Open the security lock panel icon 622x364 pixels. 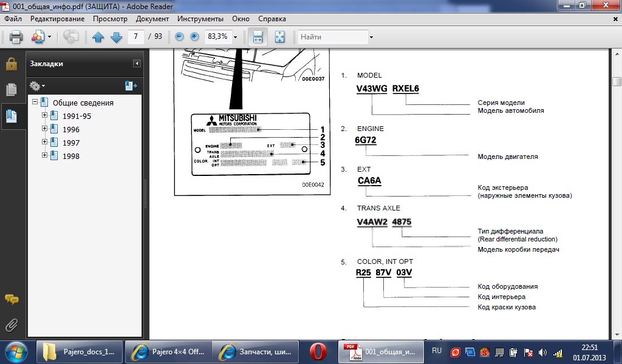[x=11, y=64]
